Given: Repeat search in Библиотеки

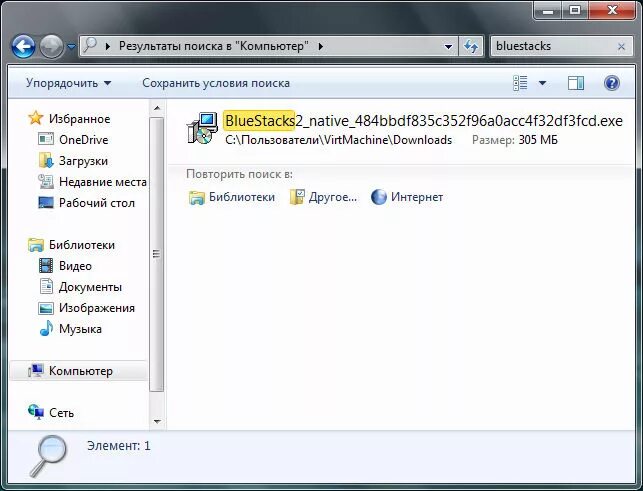Looking at the screenshot, I should coord(242,197).
